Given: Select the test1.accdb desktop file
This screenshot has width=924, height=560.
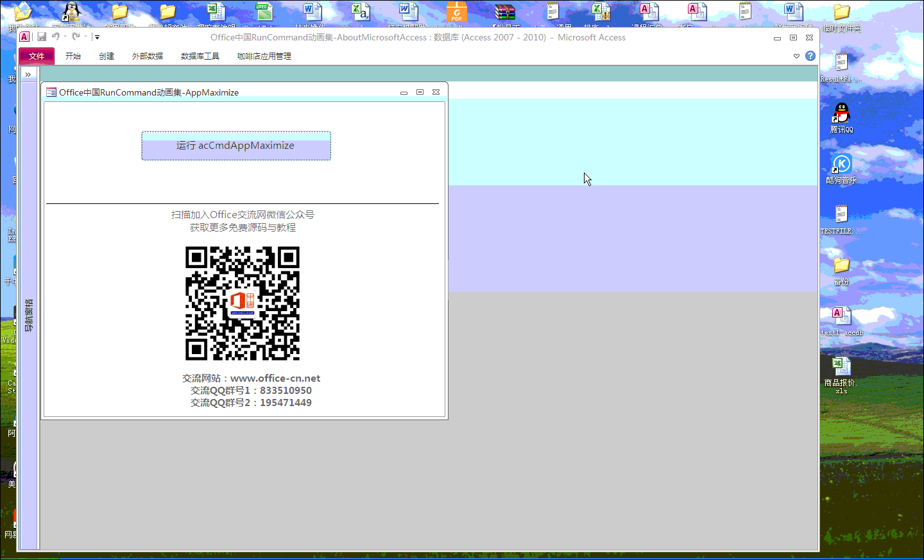Looking at the screenshot, I should [841, 321].
